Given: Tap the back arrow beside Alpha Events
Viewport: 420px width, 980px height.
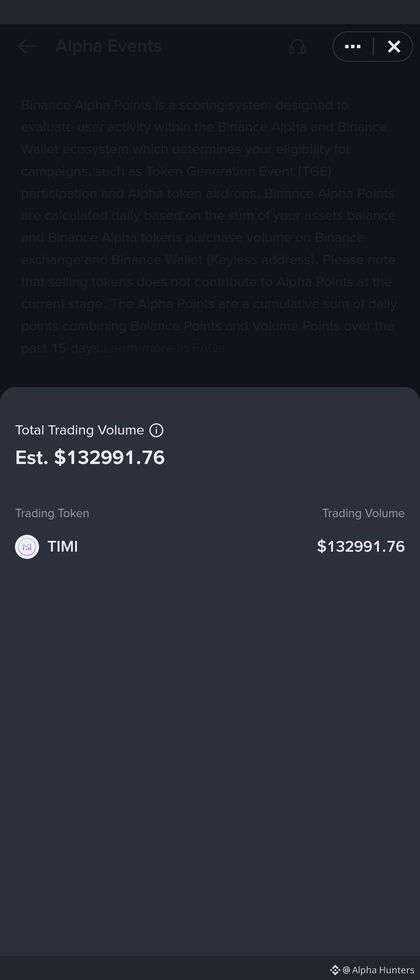Looking at the screenshot, I should (x=27, y=46).
